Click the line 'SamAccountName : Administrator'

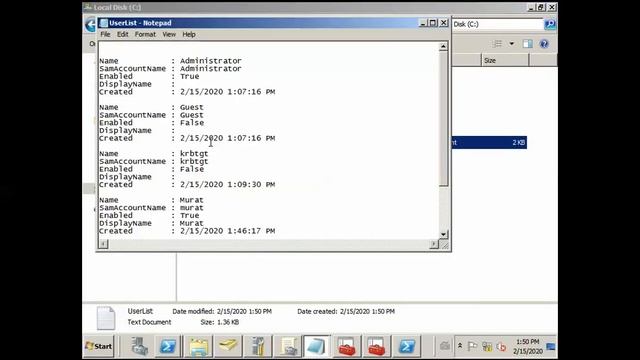coord(170,69)
